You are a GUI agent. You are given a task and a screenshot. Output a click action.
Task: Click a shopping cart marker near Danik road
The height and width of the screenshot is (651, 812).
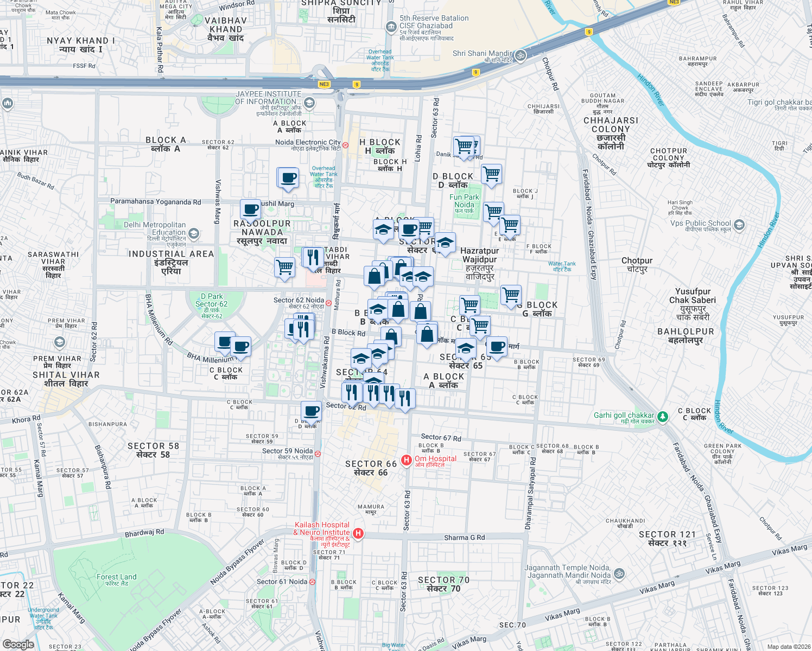tap(465, 145)
